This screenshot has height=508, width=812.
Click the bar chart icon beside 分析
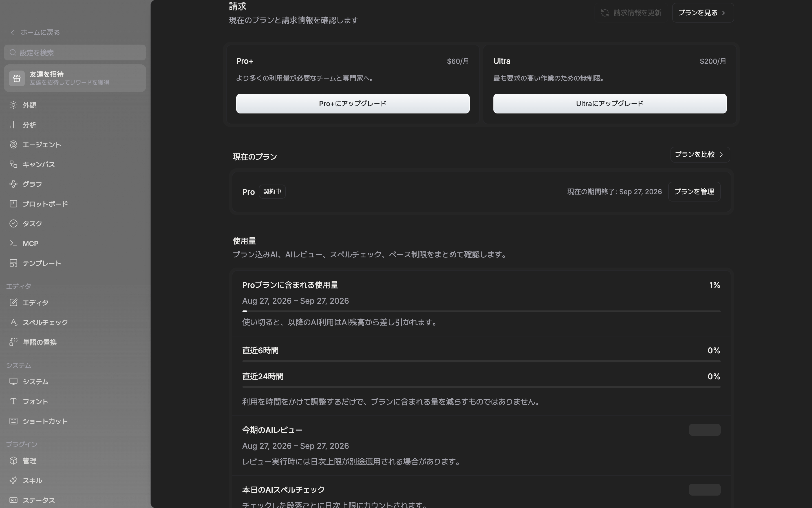14,125
